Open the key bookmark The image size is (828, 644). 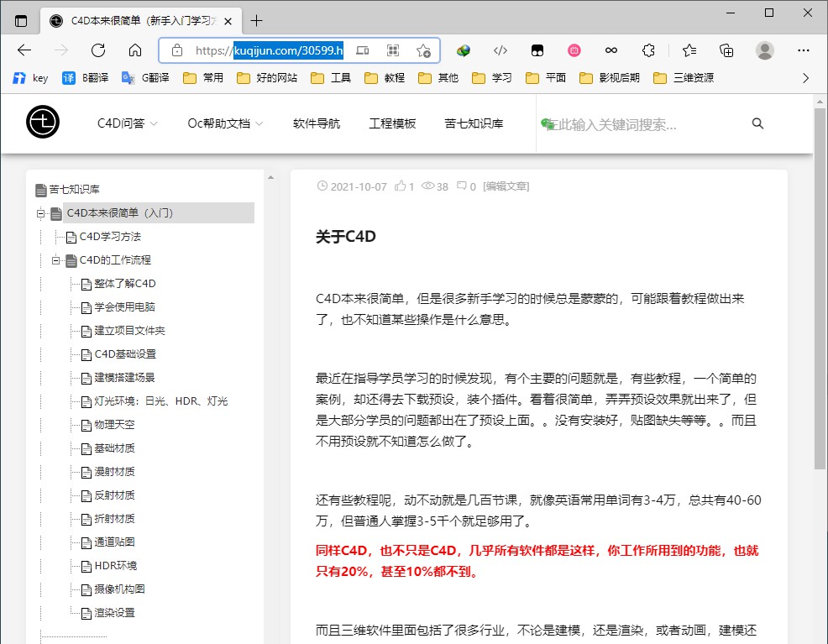30,78
